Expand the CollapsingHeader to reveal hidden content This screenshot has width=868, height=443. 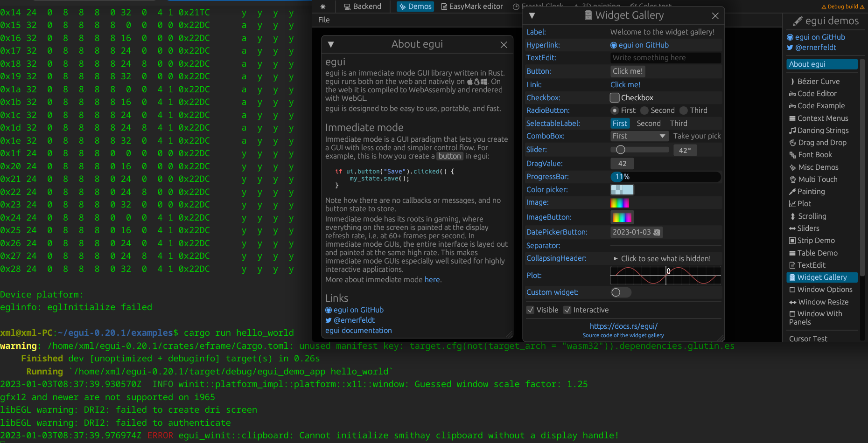click(663, 258)
